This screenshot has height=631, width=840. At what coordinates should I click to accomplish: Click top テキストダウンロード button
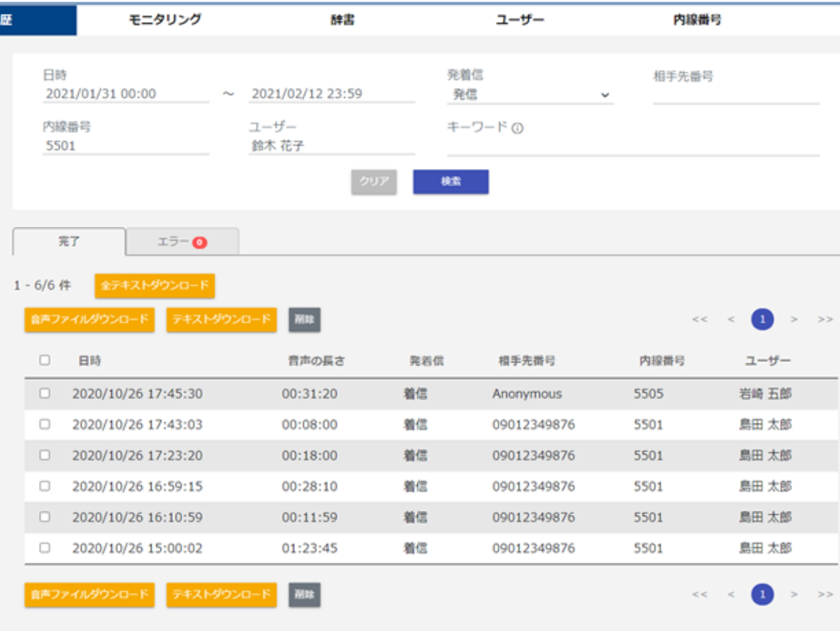click(x=221, y=320)
